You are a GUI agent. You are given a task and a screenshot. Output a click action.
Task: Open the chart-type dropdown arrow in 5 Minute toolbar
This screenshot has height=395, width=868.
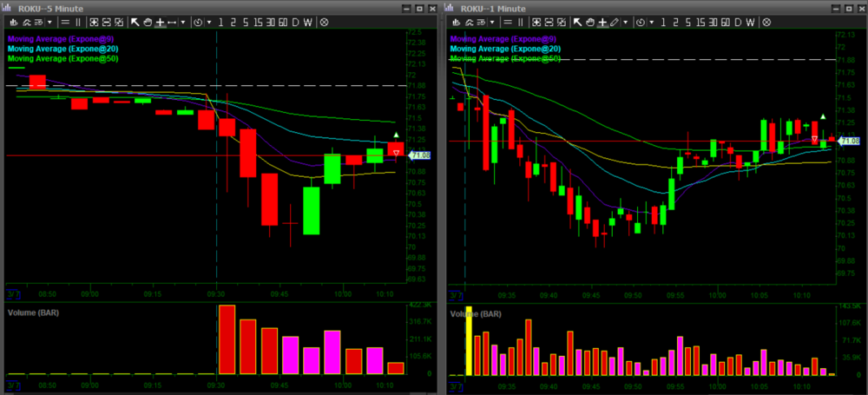50,22
